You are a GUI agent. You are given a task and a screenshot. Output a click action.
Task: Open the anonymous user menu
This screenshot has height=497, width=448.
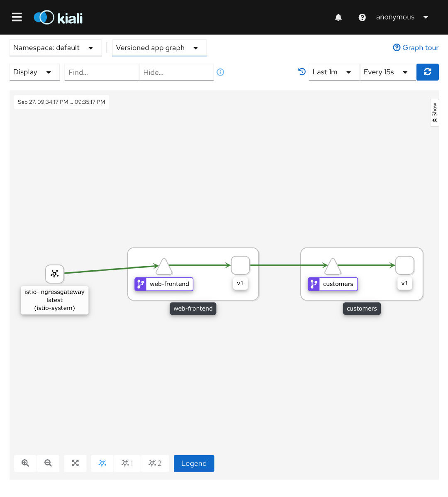[402, 17]
